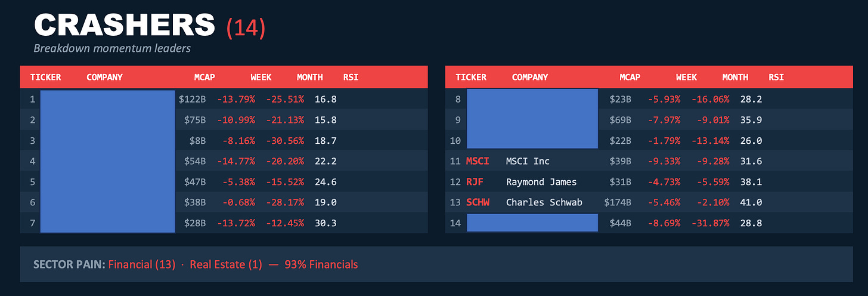Click the -25.51% month change
The image size is (868, 296).
pyautogui.click(x=285, y=99)
